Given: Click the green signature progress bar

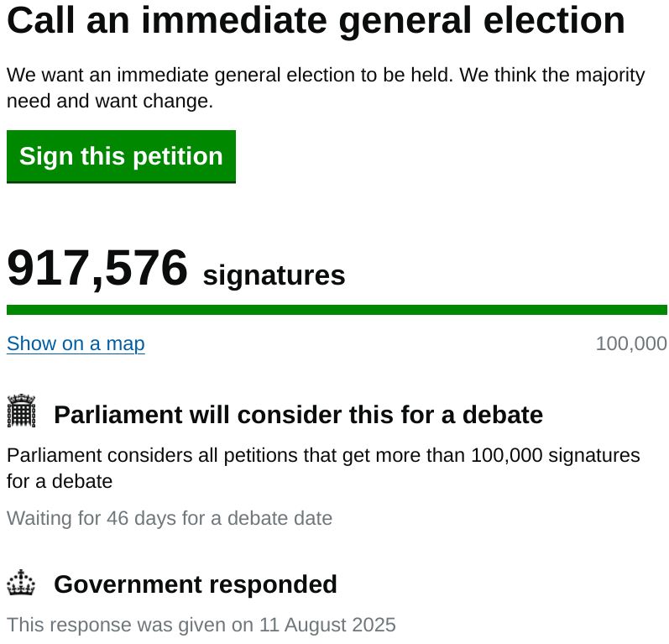Looking at the screenshot, I should click(x=336, y=310).
